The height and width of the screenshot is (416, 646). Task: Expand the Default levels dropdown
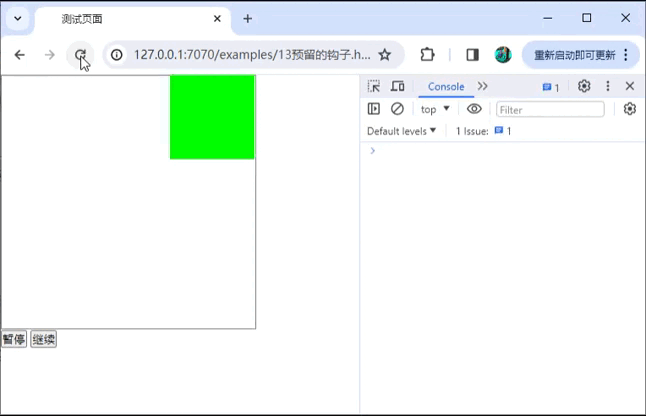tap(401, 131)
